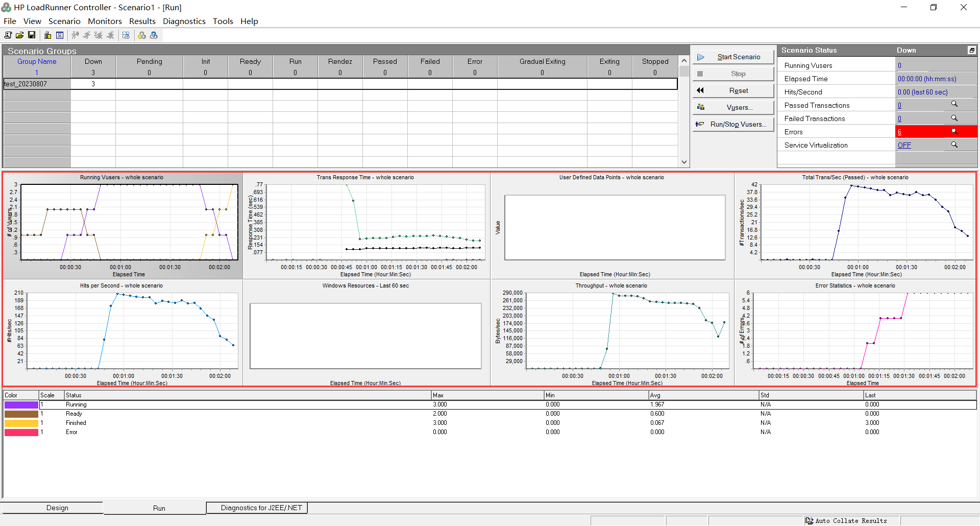
Task: Select the test_20230807 group row
Action: (340, 84)
